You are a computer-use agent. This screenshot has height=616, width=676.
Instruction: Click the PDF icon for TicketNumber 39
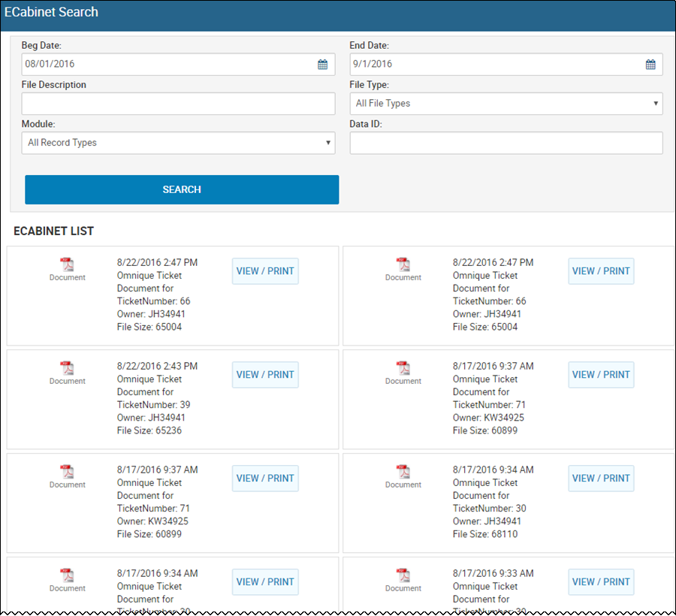click(67, 368)
